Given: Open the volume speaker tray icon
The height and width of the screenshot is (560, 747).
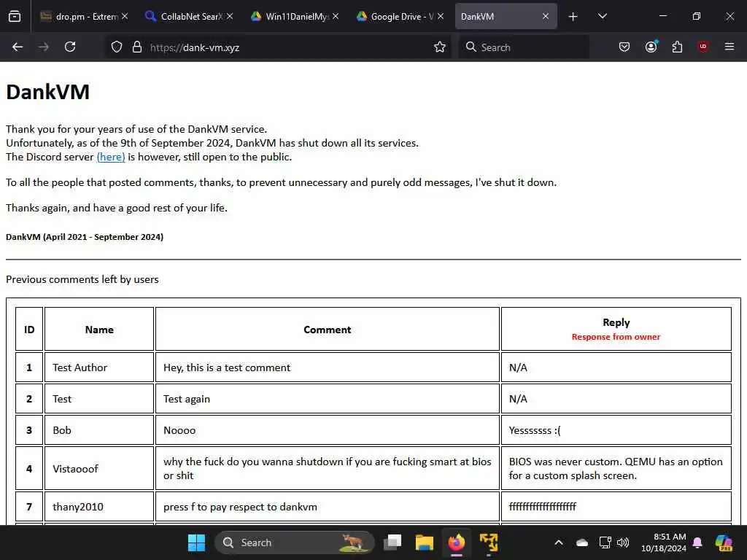Looking at the screenshot, I should pyautogui.click(x=623, y=542).
